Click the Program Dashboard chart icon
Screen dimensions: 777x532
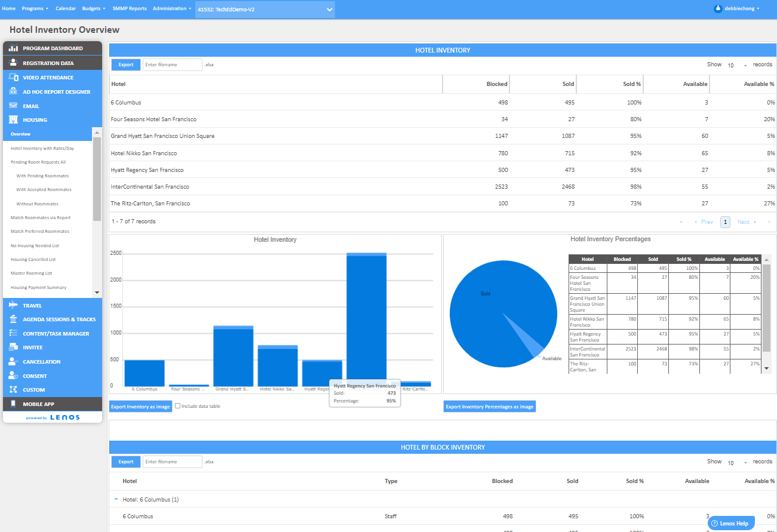click(13, 48)
